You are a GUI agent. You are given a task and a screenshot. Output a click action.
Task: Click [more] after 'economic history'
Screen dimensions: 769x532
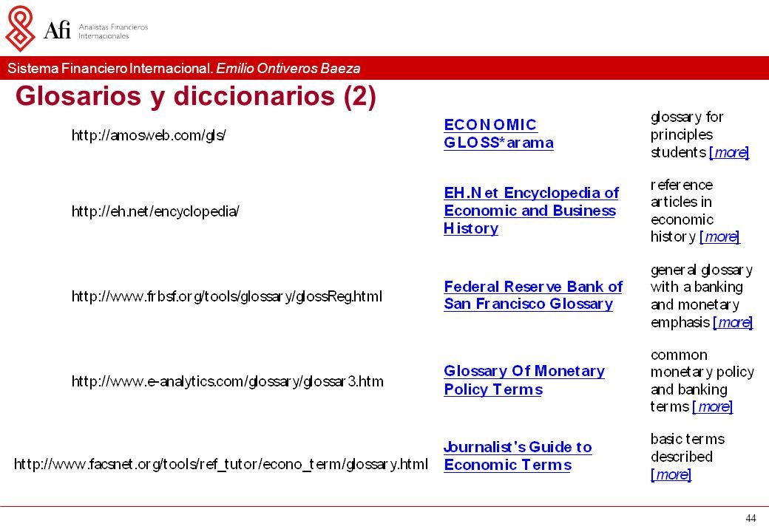coord(719,237)
